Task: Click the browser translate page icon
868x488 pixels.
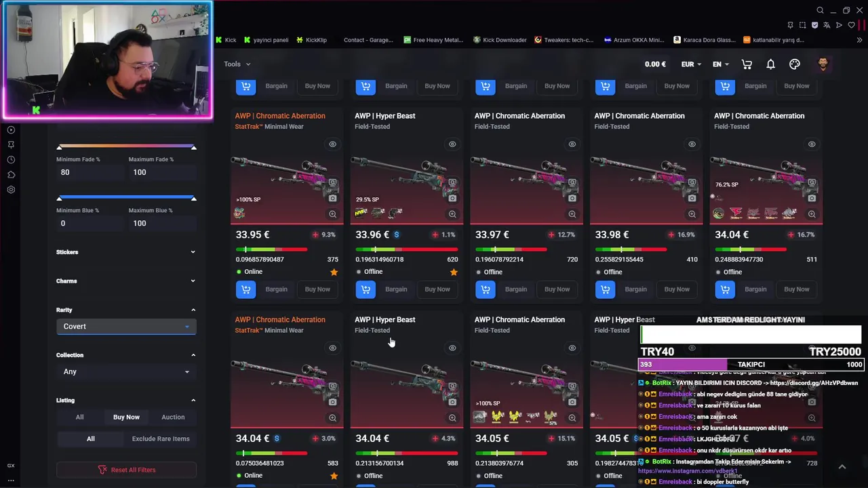Action: pyautogui.click(x=827, y=25)
